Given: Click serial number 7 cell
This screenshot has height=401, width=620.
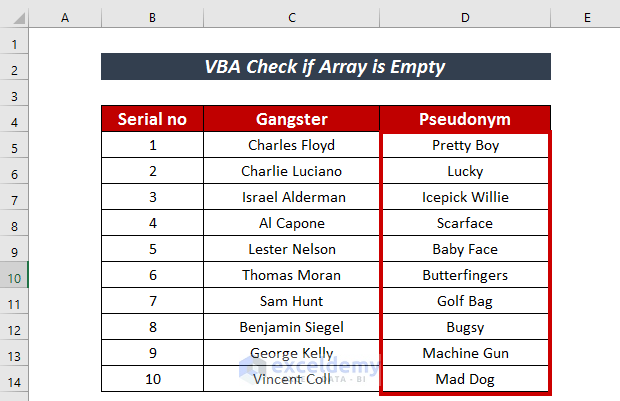Looking at the screenshot, I should (152, 301).
